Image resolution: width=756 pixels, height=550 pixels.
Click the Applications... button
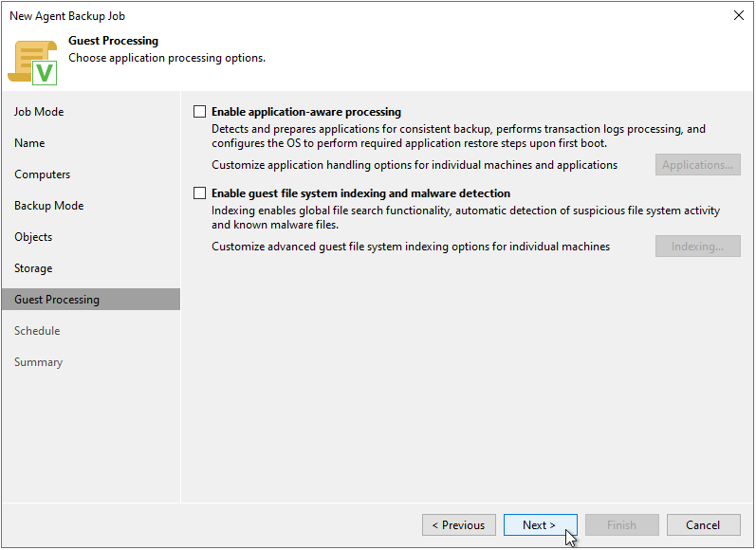pos(697,165)
